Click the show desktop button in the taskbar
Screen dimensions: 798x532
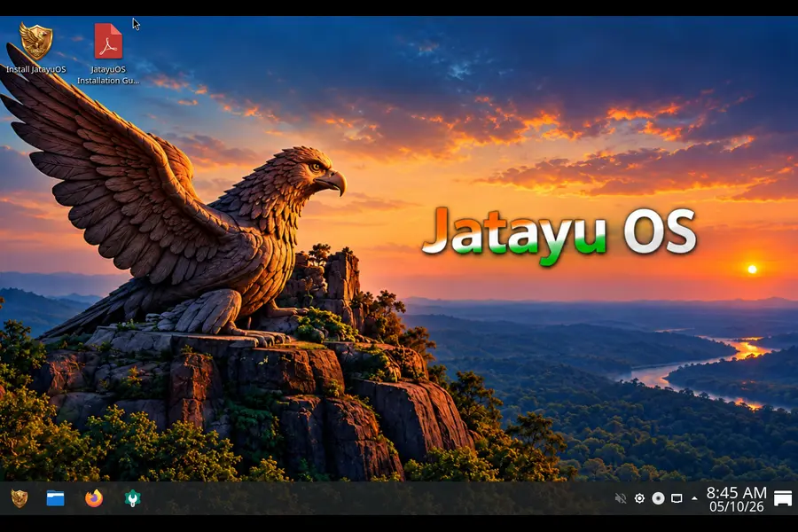point(783,498)
